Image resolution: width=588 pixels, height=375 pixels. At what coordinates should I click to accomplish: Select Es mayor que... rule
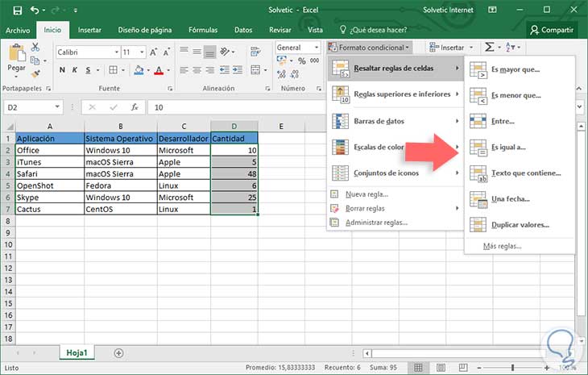click(x=520, y=69)
